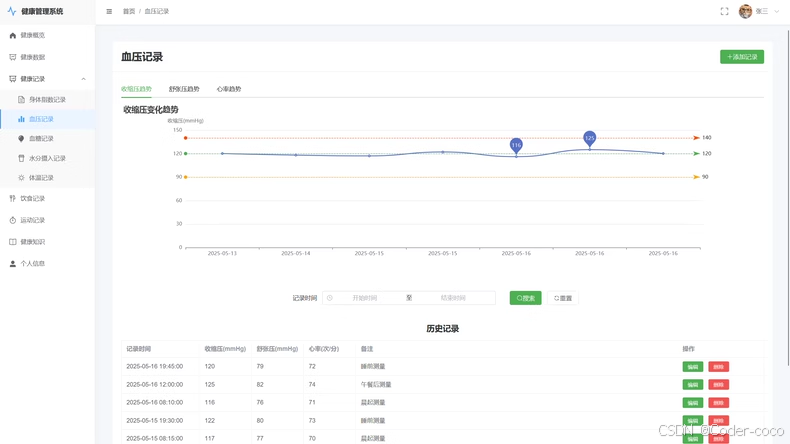The image size is (790, 444).
Task: Click the stopwatch icon beside 运动记录
Action: (x=13, y=220)
